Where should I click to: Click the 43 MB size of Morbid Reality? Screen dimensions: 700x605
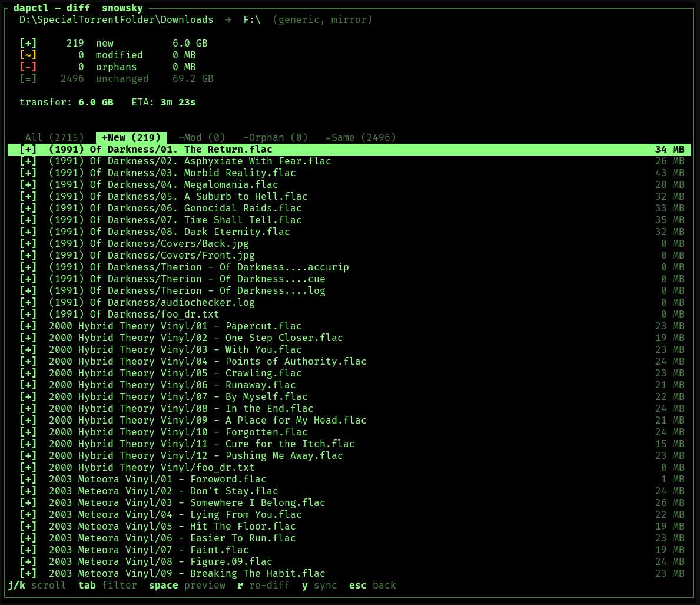669,173
